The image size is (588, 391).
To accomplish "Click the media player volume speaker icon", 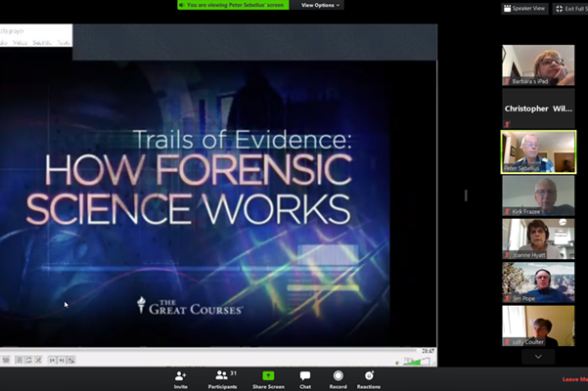I will point(397,362).
